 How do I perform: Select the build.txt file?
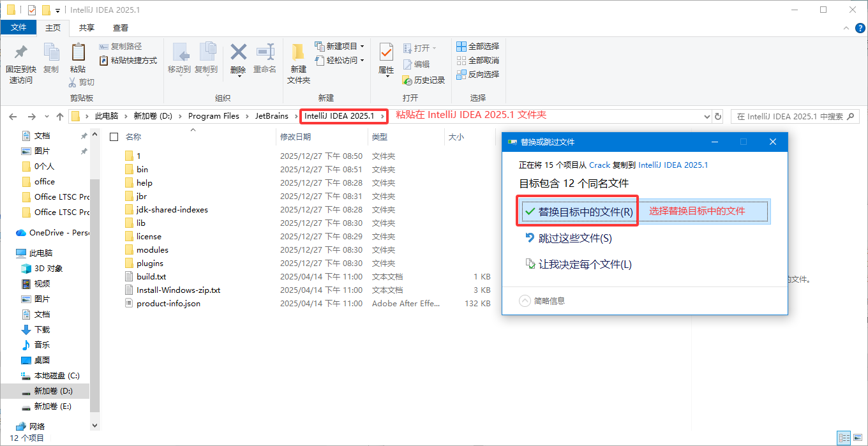(x=151, y=276)
